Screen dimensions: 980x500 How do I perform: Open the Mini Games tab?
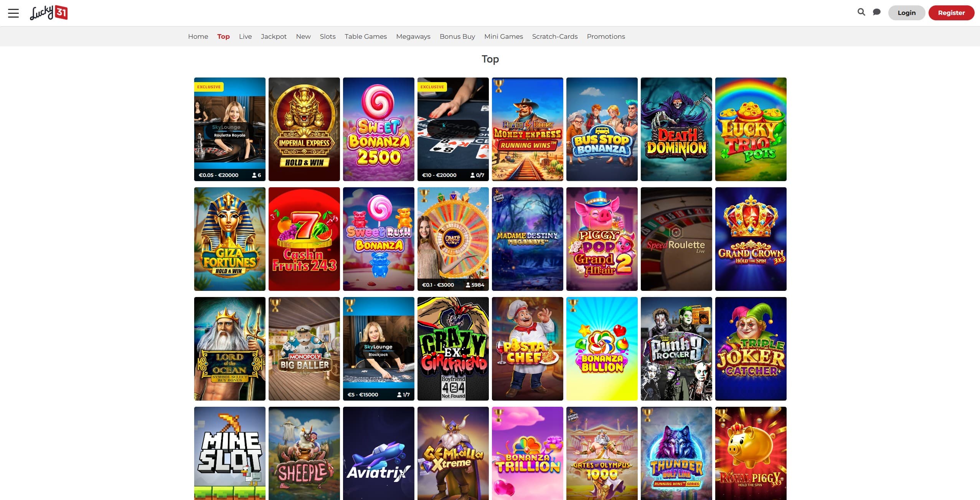pos(503,36)
